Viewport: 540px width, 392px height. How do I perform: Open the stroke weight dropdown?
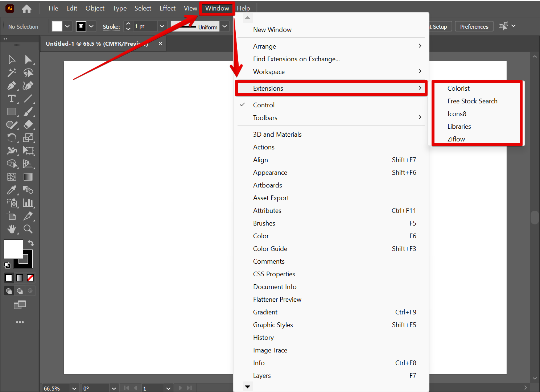click(x=162, y=26)
